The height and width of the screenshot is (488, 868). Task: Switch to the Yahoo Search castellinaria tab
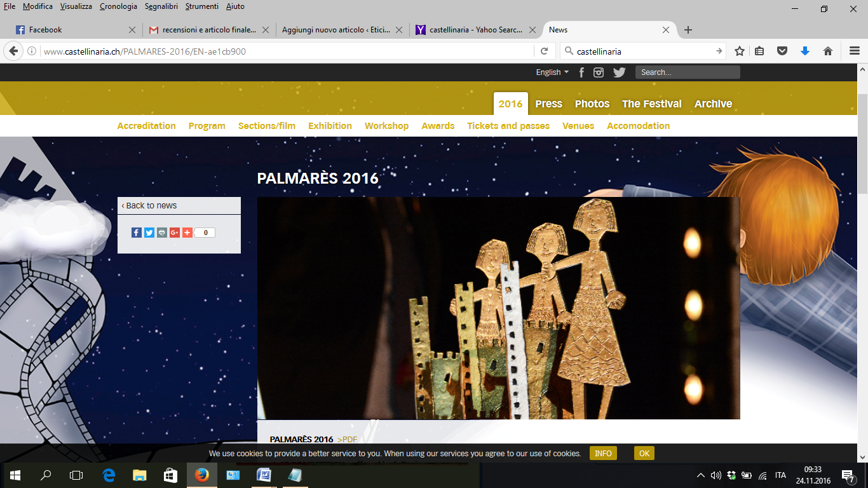pyautogui.click(x=475, y=30)
